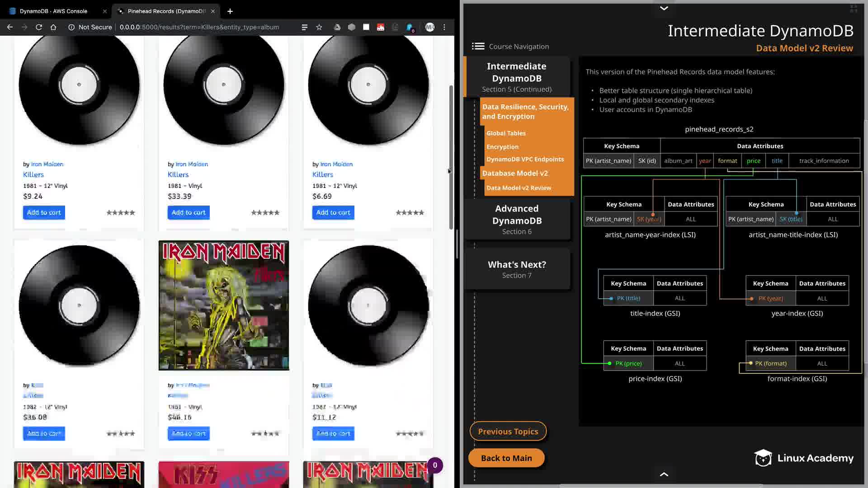Image resolution: width=868 pixels, height=488 pixels.
Task: Click the Back to Main button
Action: [506, 458]
